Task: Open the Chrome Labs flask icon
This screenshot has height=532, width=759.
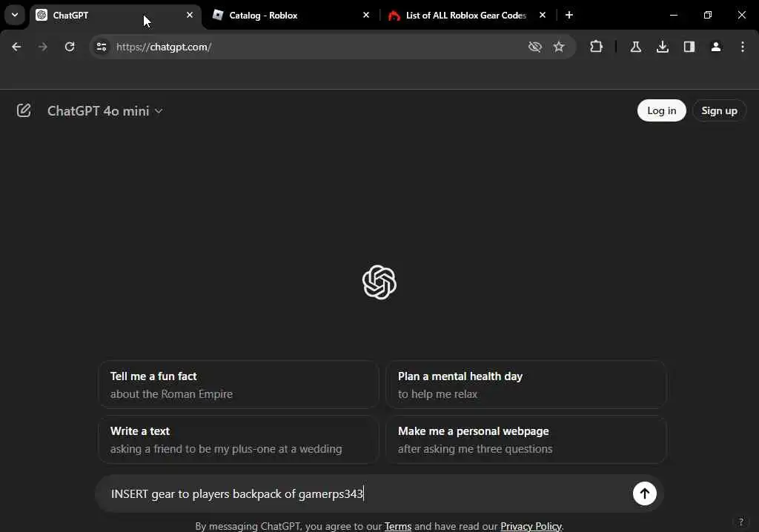Action: coord(635,47)
